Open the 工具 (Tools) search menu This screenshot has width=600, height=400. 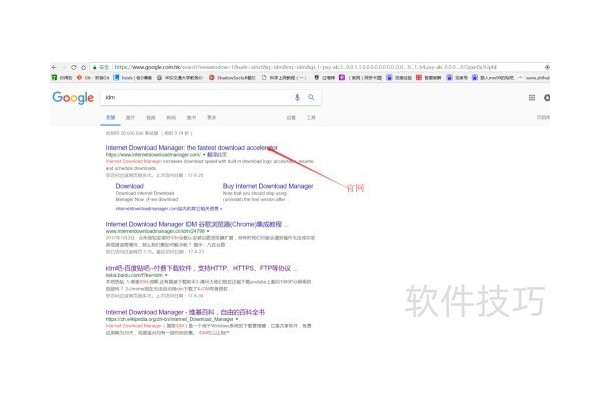tap(311, 118)
